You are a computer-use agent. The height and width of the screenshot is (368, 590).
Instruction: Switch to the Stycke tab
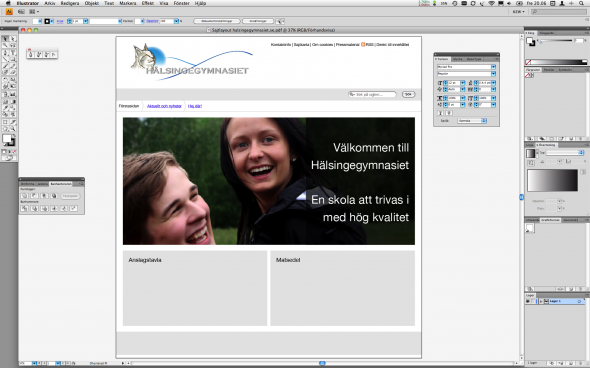coord(458,59)
